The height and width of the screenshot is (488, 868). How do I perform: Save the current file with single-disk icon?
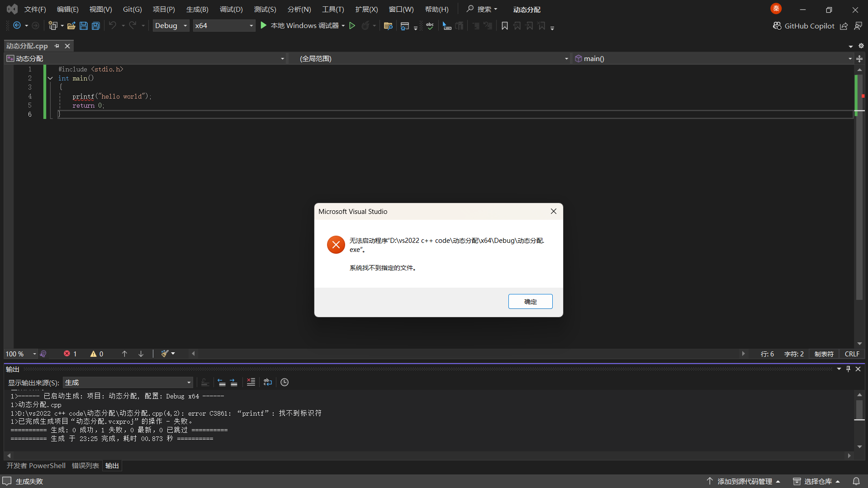(84, 26)
